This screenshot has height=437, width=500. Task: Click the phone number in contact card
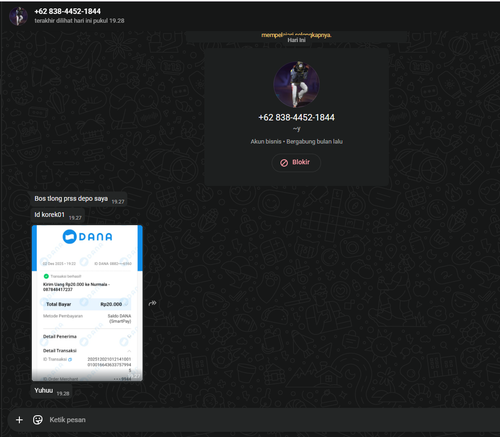coord(296,117)
